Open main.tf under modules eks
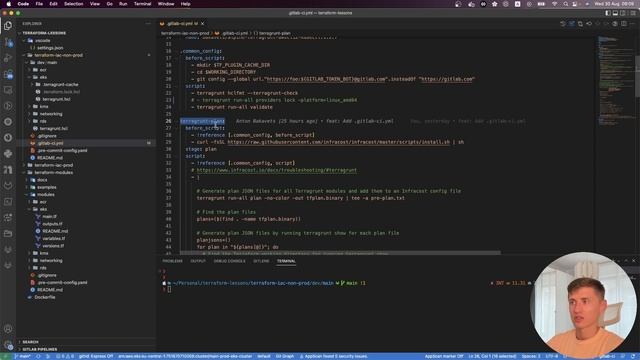The image size is (640, 360). (x=49, y=217)
